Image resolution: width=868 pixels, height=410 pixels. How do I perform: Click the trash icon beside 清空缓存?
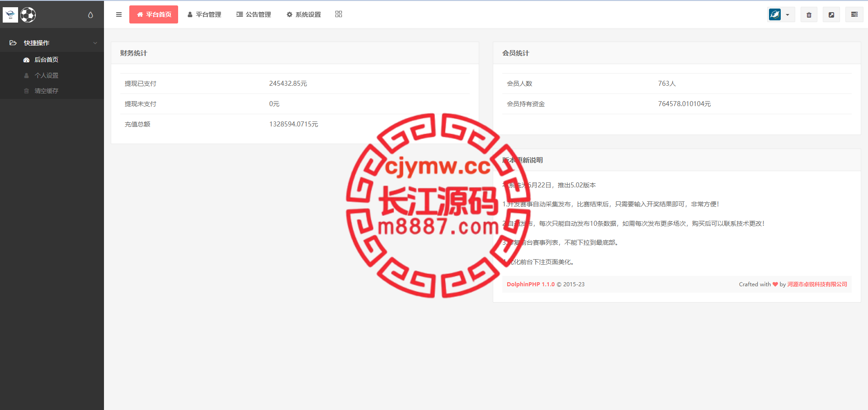26,91
